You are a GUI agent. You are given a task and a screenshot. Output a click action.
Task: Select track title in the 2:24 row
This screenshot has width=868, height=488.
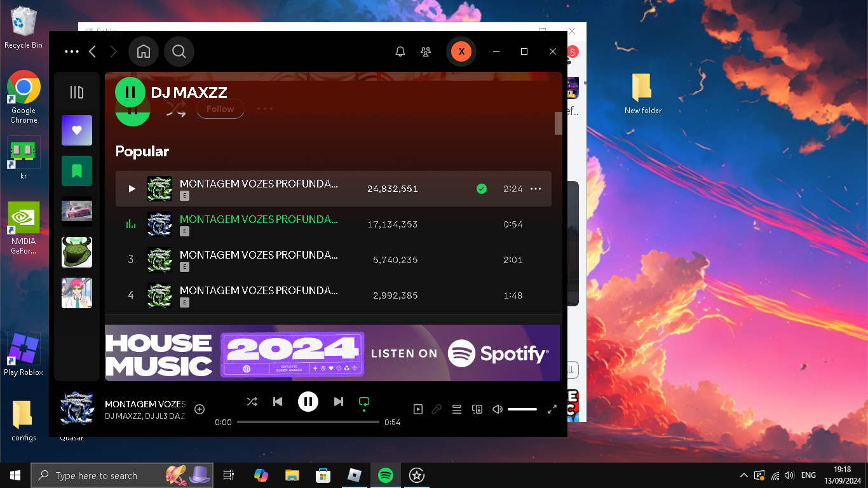pos(259,184)
